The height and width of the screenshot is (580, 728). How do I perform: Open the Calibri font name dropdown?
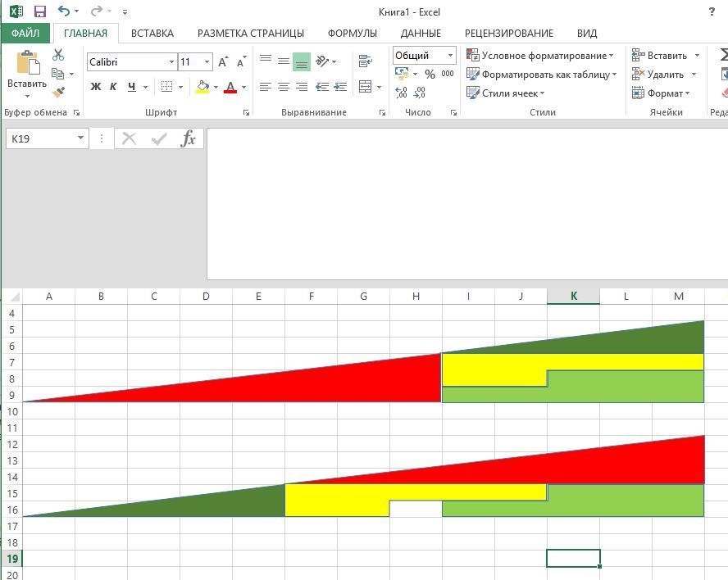click(171, 62)
